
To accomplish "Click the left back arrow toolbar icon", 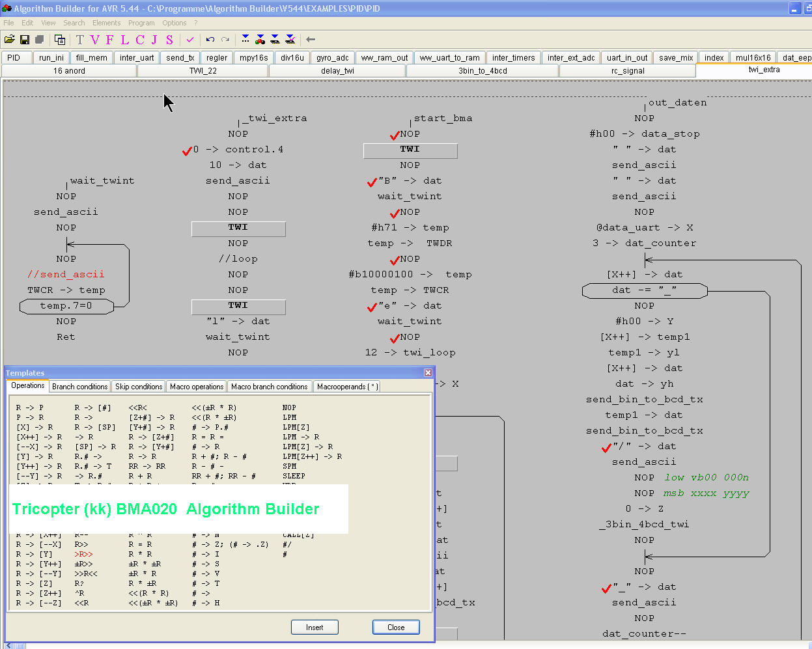I will point(311,40).
